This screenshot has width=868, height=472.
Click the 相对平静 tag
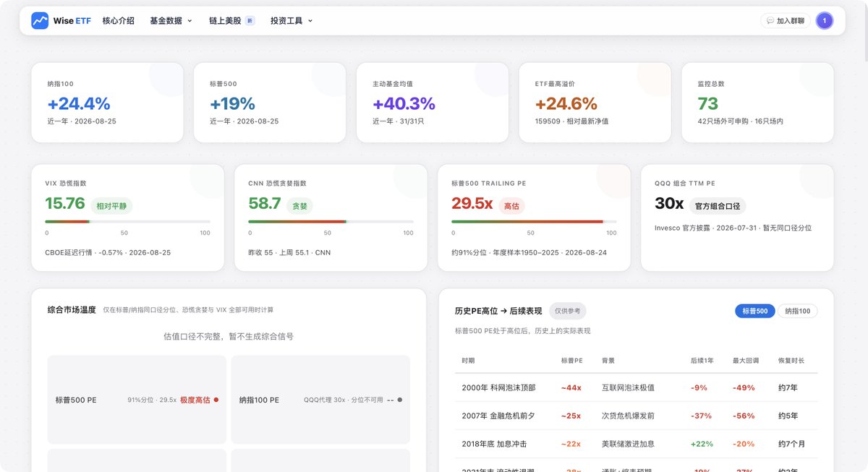(x=112, y=206)
